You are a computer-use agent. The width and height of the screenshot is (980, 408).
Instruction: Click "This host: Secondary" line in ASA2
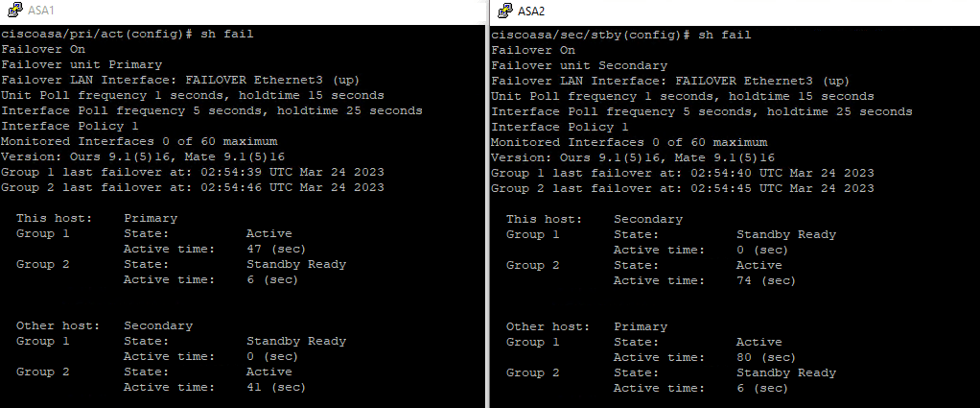tap(594, 219)
